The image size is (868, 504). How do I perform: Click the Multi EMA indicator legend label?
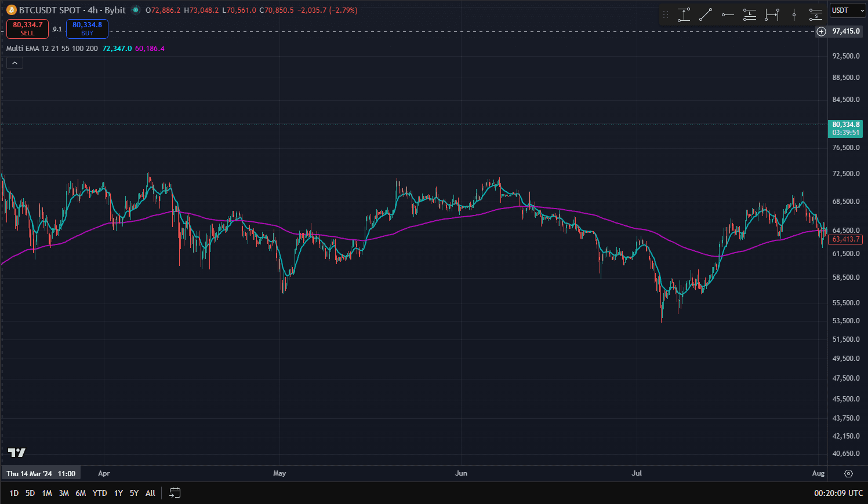(x=52, y=49)
